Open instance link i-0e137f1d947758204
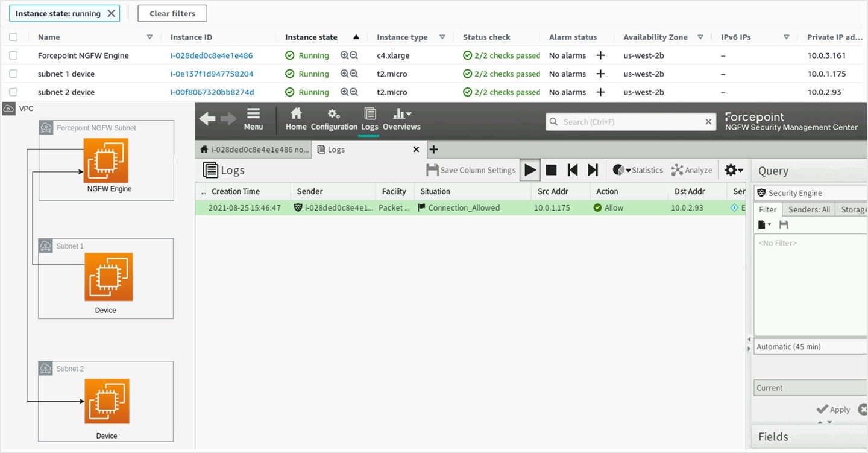Image resolution: width=868 pixels, height=453 pixels. tap(212, 74)
